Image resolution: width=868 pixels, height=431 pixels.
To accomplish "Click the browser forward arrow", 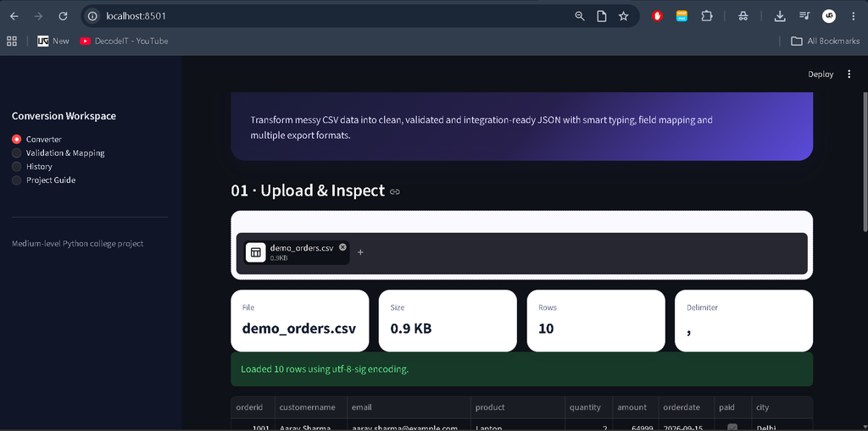I will 38,16.
